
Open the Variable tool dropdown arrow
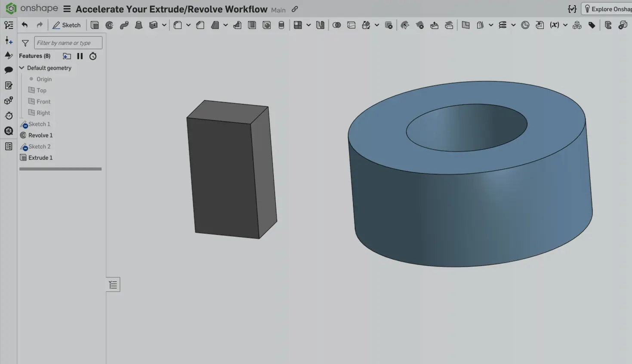pos(565,25)
